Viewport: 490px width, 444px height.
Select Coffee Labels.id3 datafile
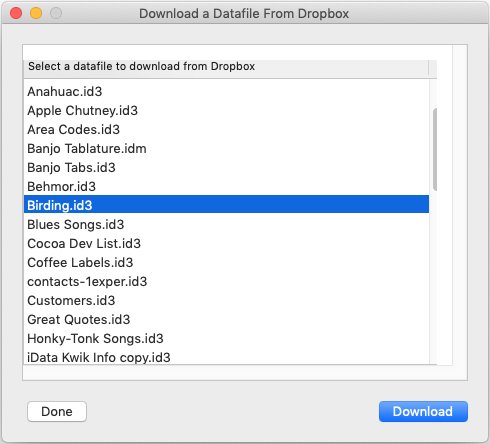[226, 263]
